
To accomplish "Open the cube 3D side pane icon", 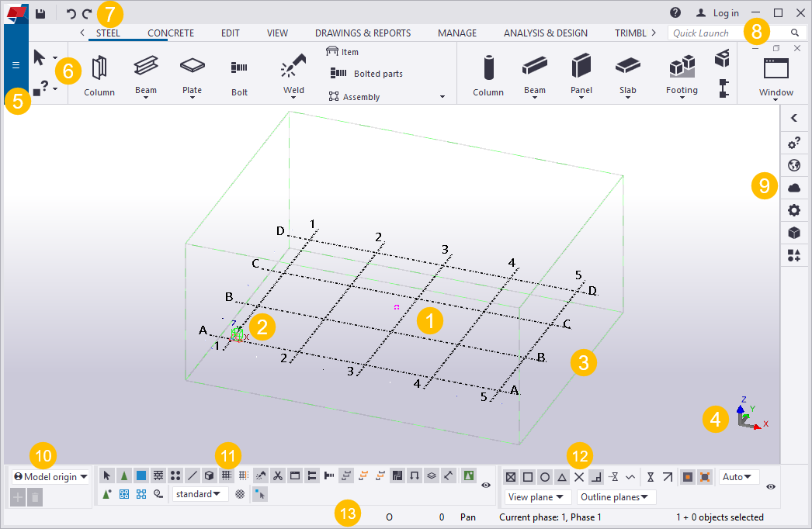I will tap(794, 233).
